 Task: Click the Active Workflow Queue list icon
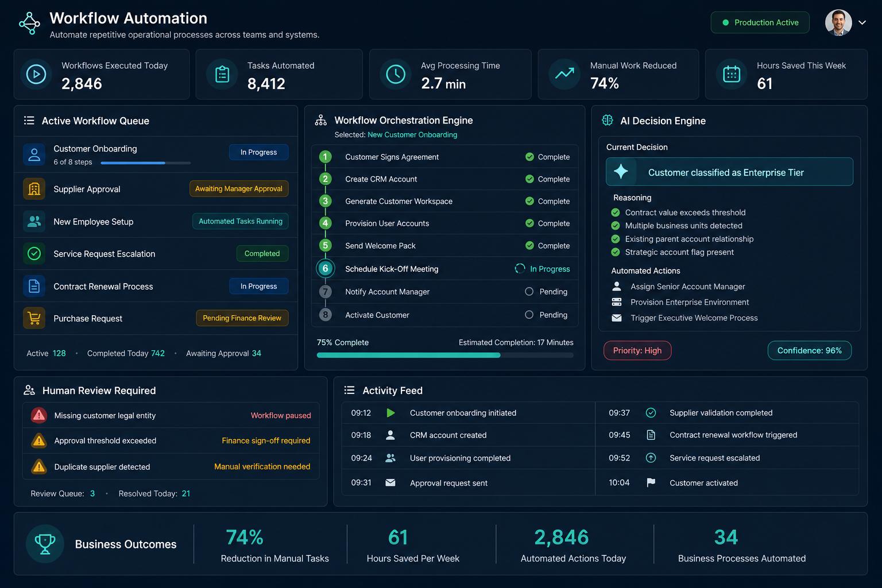(29, 121)
